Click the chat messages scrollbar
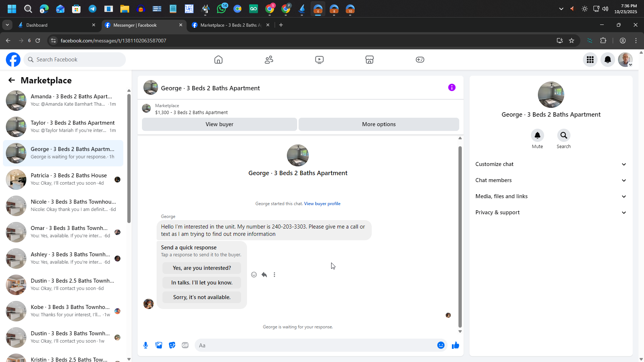The image size is (644, 362). coord(460,237)
